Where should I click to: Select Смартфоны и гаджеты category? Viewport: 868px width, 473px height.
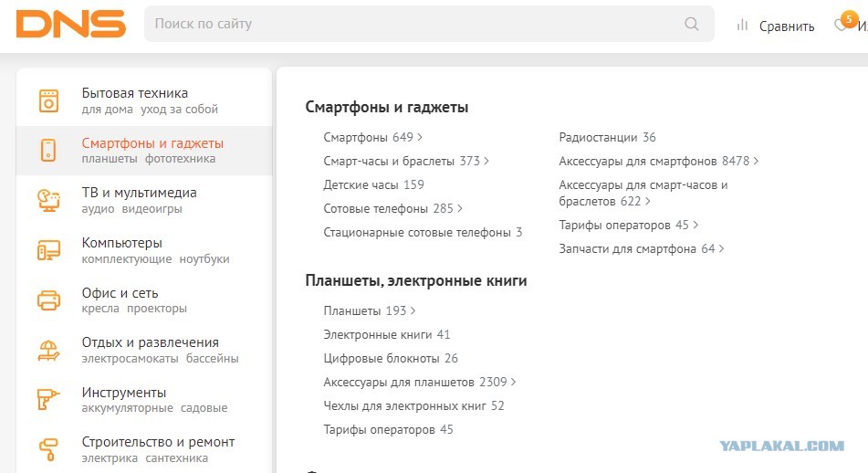point(152,142)
